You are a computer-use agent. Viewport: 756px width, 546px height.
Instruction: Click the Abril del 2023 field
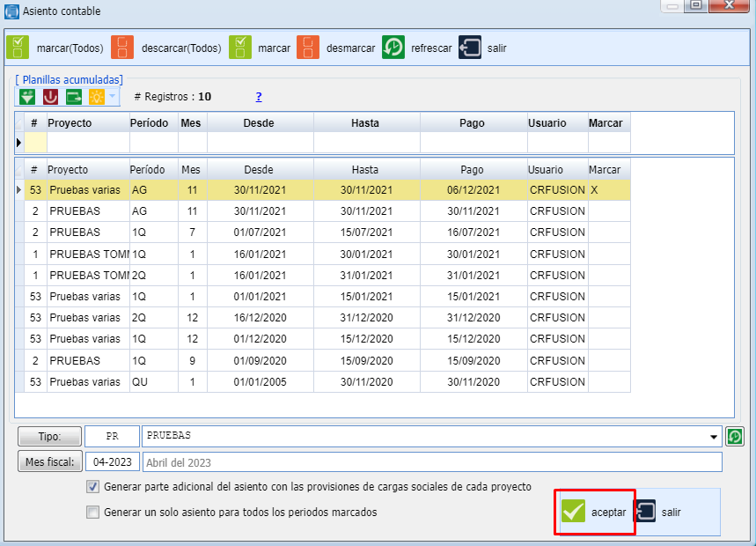[x=432, y=462]
